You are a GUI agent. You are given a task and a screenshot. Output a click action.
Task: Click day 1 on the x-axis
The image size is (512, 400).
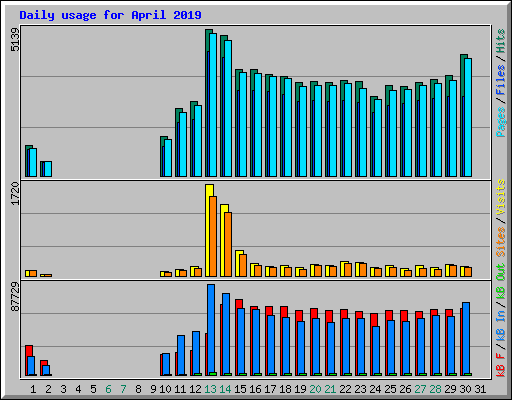[x=33, y=389]
